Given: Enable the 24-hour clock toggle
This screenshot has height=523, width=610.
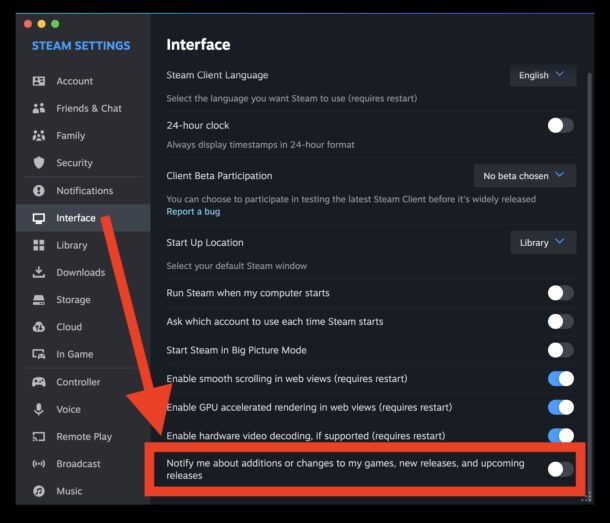Looking at the screenshot, I should click(x=560, y=125).
